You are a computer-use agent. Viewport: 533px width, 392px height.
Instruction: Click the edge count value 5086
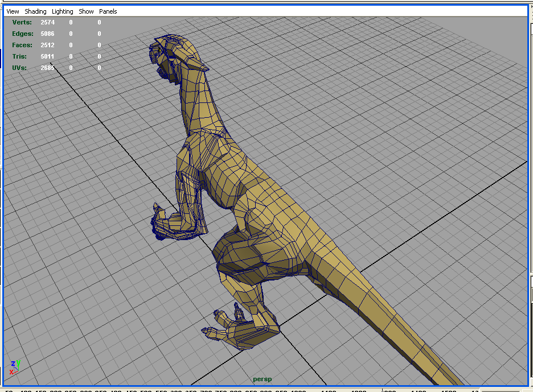click(x=47, y=34)
